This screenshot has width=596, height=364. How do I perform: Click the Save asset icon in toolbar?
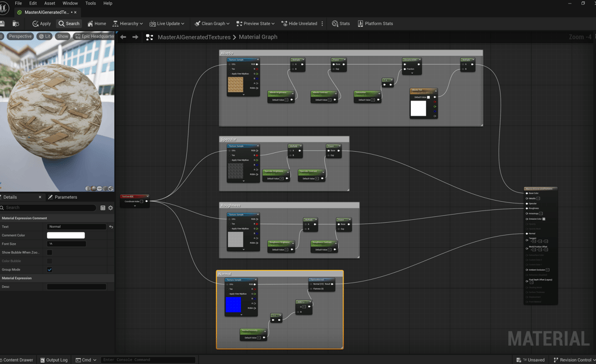pos(3,24)
